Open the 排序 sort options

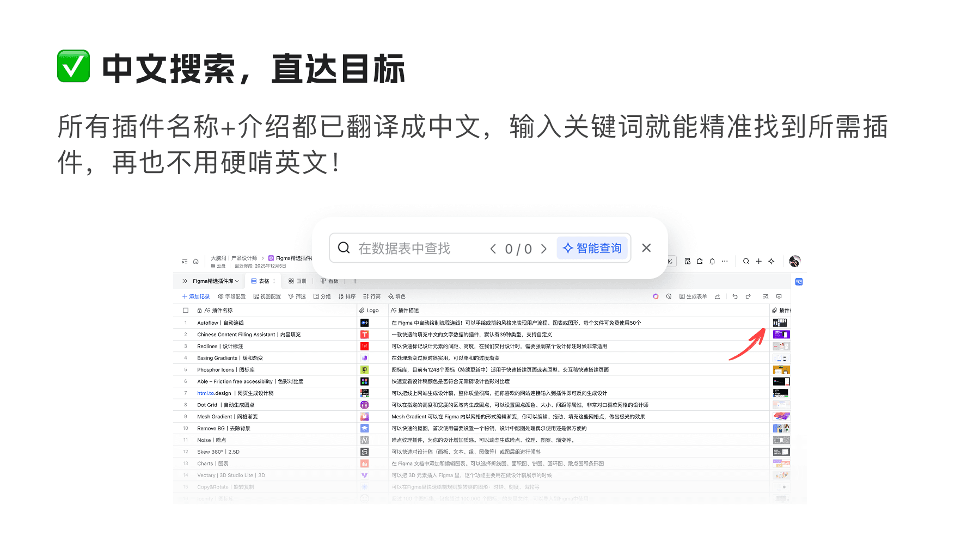pos(347,296)
